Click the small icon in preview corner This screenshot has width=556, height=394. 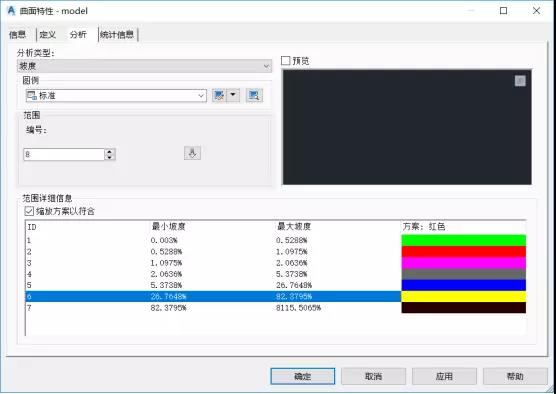point(520,81)
